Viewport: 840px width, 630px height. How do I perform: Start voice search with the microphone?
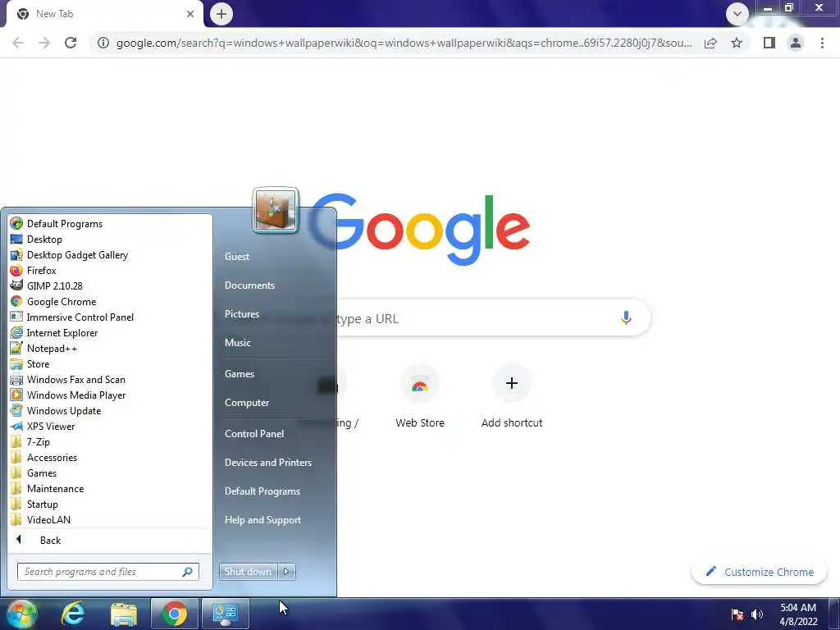[x=626, y=318]
